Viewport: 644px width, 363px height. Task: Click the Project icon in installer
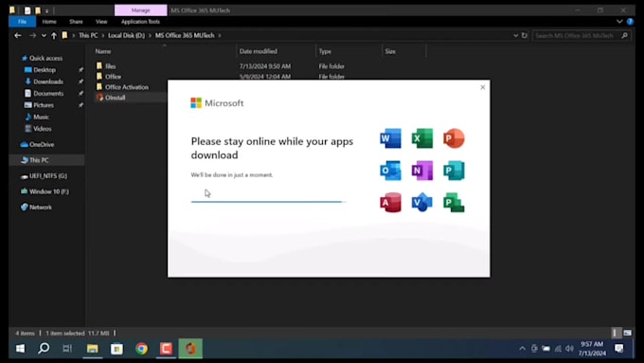454,203
